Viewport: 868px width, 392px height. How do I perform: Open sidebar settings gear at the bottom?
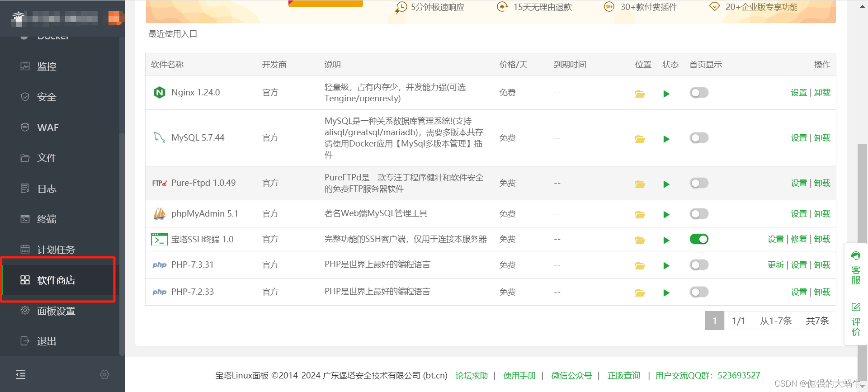click(104, 374)
